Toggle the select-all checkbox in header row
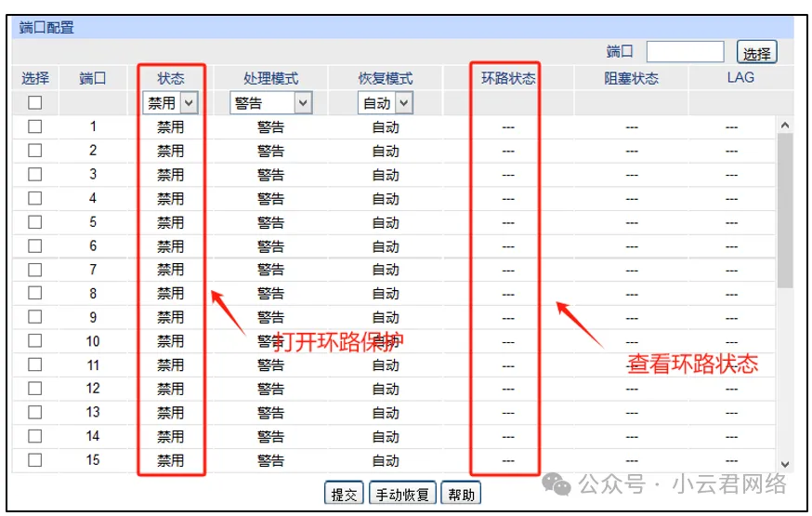The height and width of the screenshot is (516, 812). coord(35,103)
